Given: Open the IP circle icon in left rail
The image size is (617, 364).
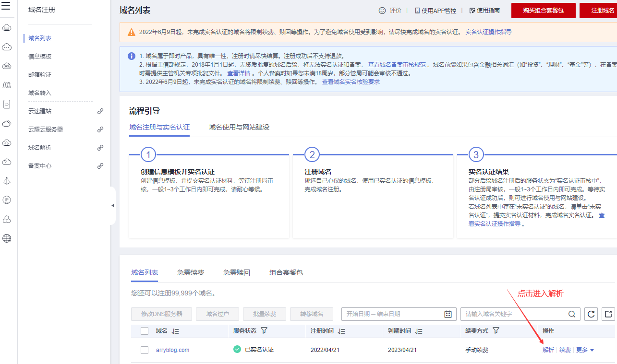Looking at the screenshot, I should coord(7,200).
